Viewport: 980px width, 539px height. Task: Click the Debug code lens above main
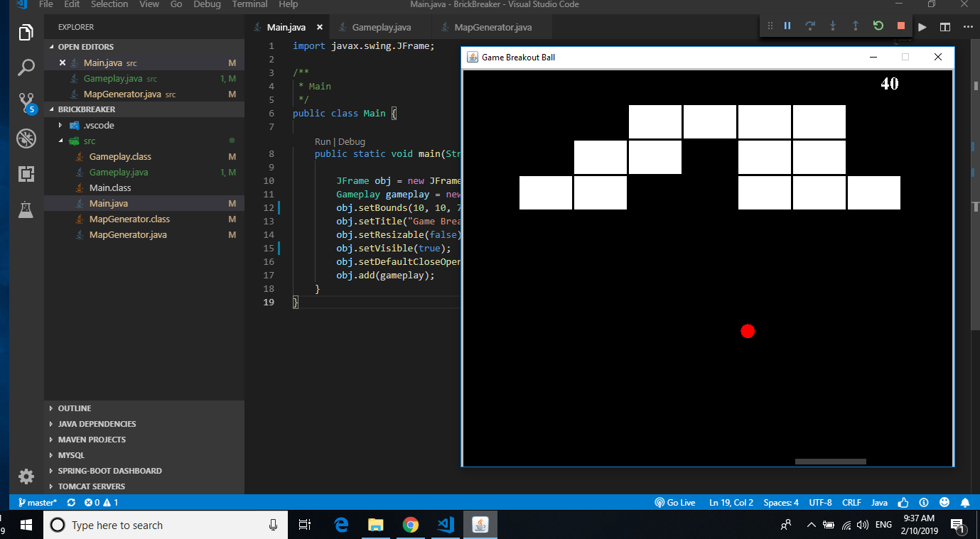coord(352,141)
